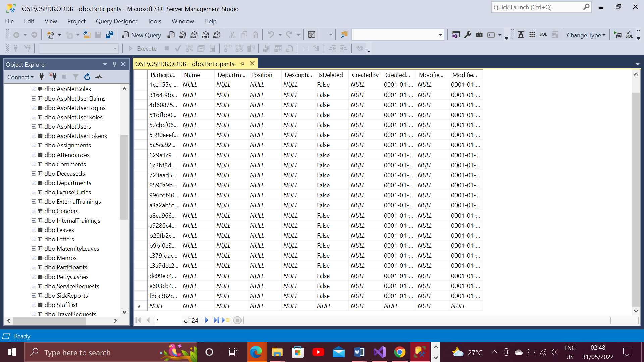This screenshot has height=362, width=644.
Task: Open the Properties wrench icon
Action: pyautogui.click(x=468, y=35)
